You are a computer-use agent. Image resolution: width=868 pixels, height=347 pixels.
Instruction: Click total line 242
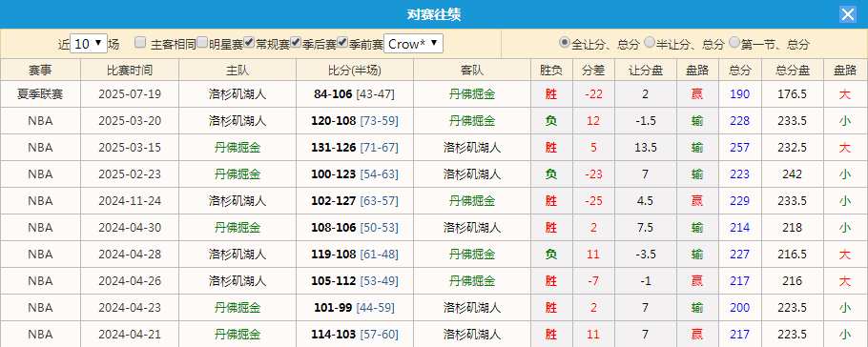pos(792,174)
